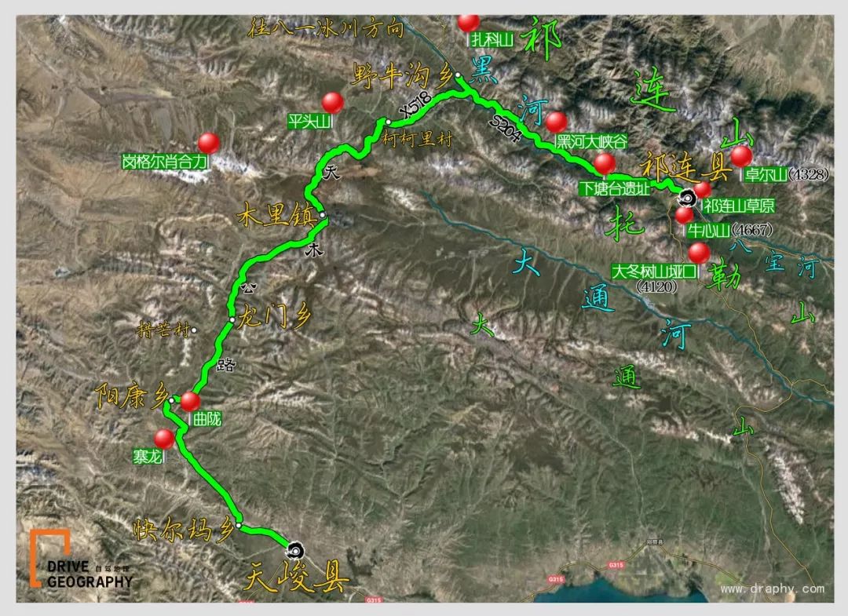848x616 pixels.
Task: Open the 牛心山 green label
Action: 708,231
